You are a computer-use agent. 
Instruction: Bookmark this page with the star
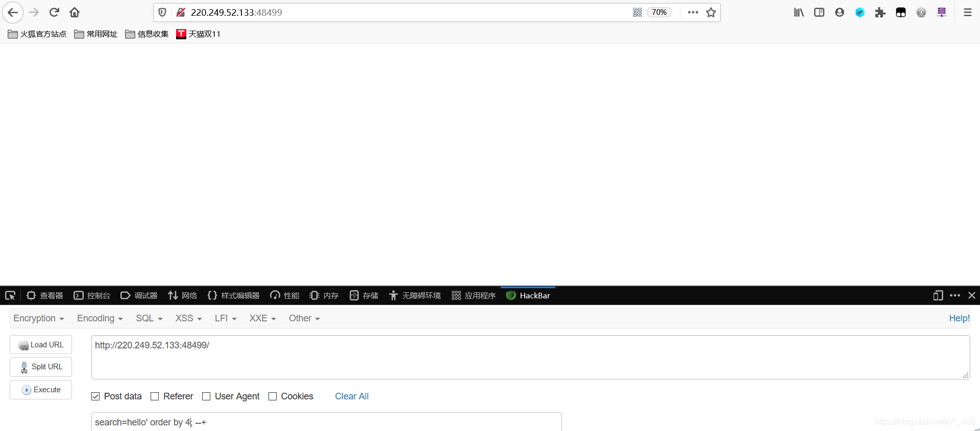click(x=711, y=12)
